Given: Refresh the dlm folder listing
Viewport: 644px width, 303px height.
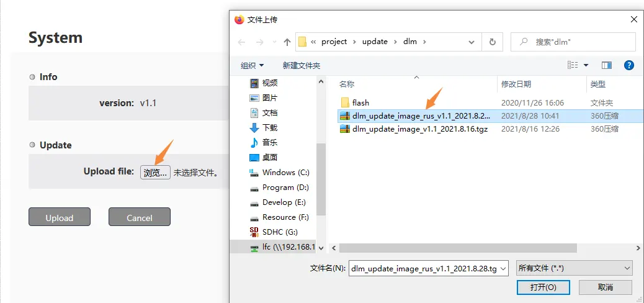Looking at the screenshot, I should 493,42.
